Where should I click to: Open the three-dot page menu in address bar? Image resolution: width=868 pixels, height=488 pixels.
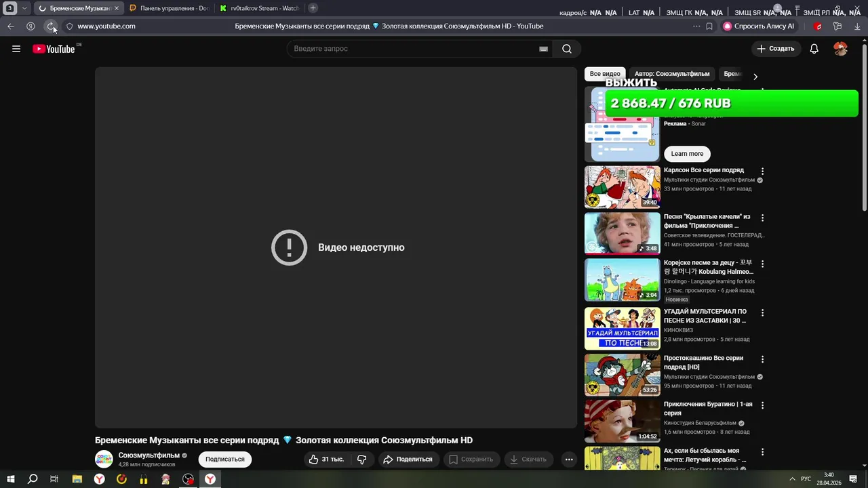pyautogui.click(x=696, y=26)
